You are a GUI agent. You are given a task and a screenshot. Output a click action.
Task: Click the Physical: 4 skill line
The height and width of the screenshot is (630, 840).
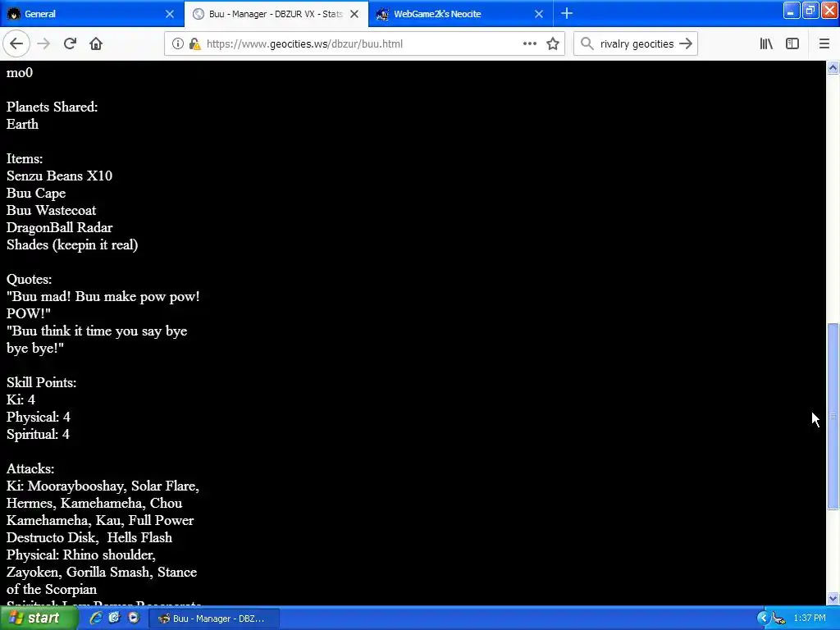[x=38, y=417]
